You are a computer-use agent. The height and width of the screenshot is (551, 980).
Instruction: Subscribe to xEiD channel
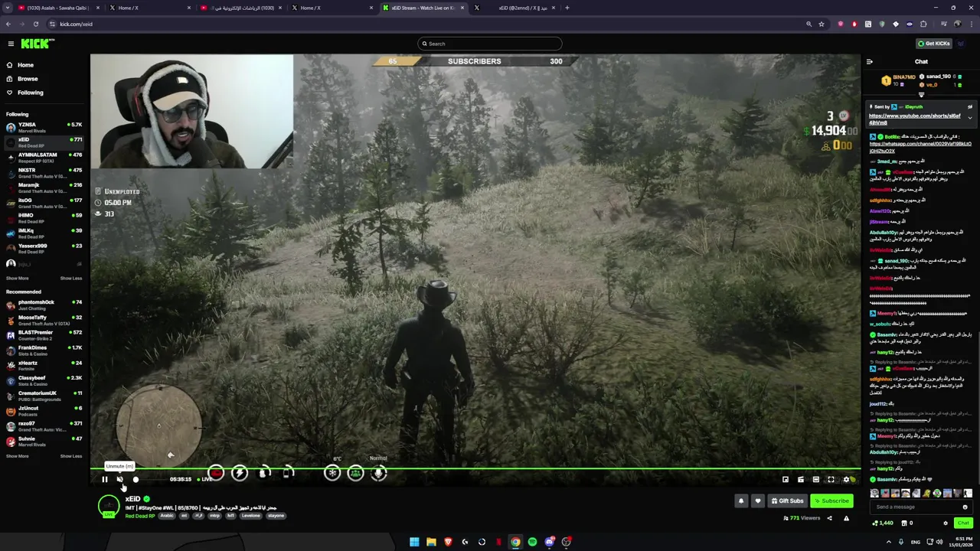831,501
